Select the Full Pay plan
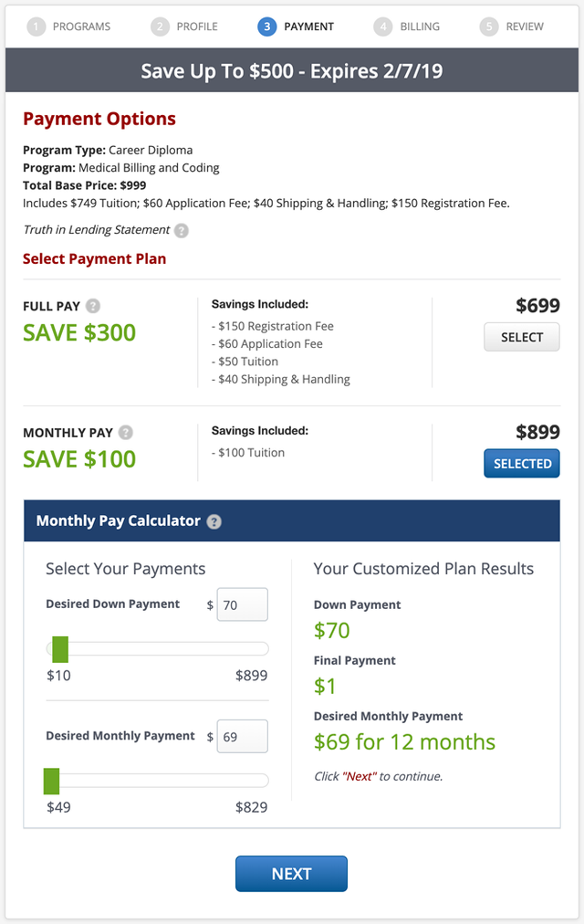The width and height of the screenshot is (584, 924). [521, 337]
